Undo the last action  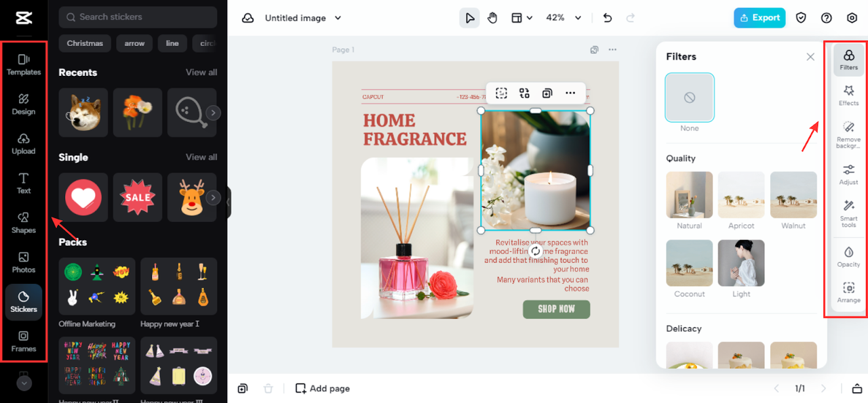point(607,18)
